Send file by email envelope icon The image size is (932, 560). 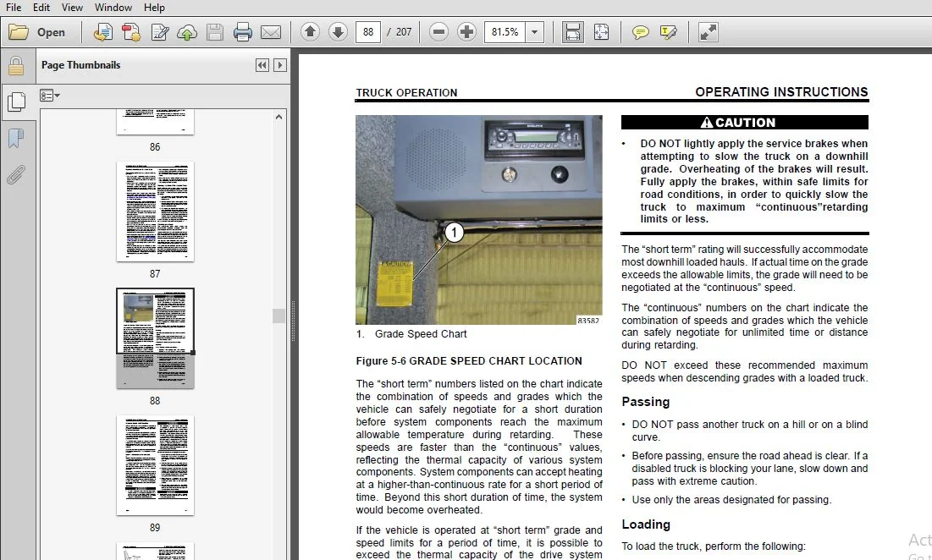pos(270,32)
